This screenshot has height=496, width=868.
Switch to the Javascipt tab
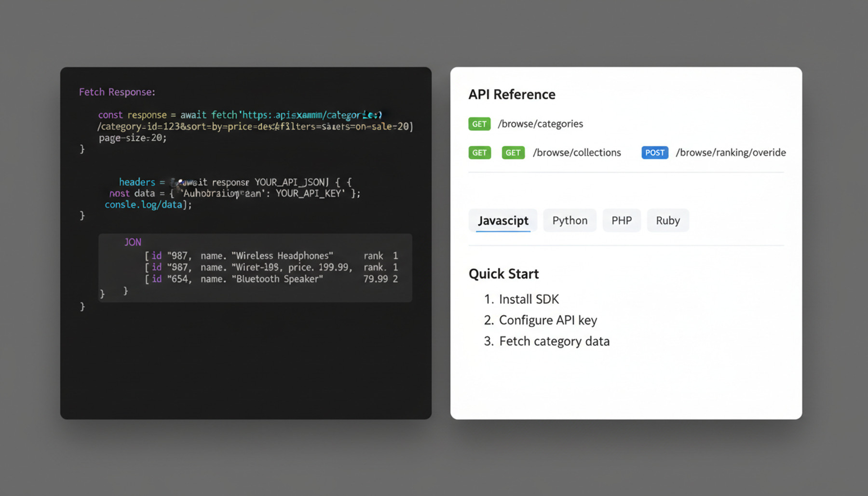[503, 220]
